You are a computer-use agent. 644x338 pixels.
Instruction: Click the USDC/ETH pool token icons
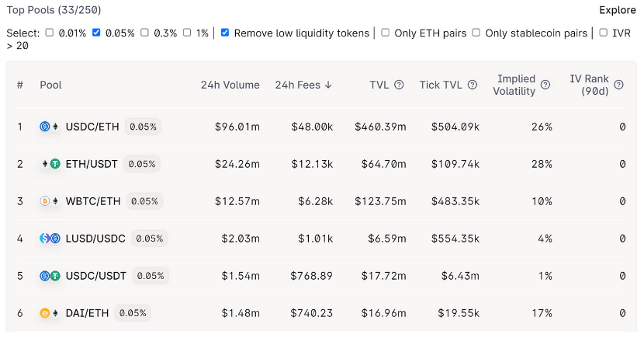click(50, 127)
